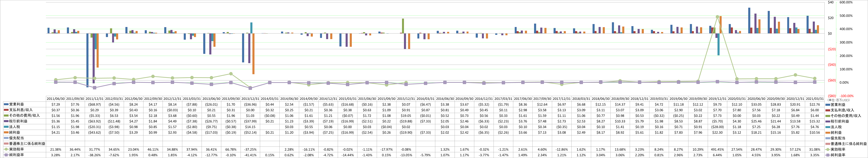The height and width of the screenshot is (158, 868).
Task: Click the $12.64 operating income cell
Action: (542, 104)
